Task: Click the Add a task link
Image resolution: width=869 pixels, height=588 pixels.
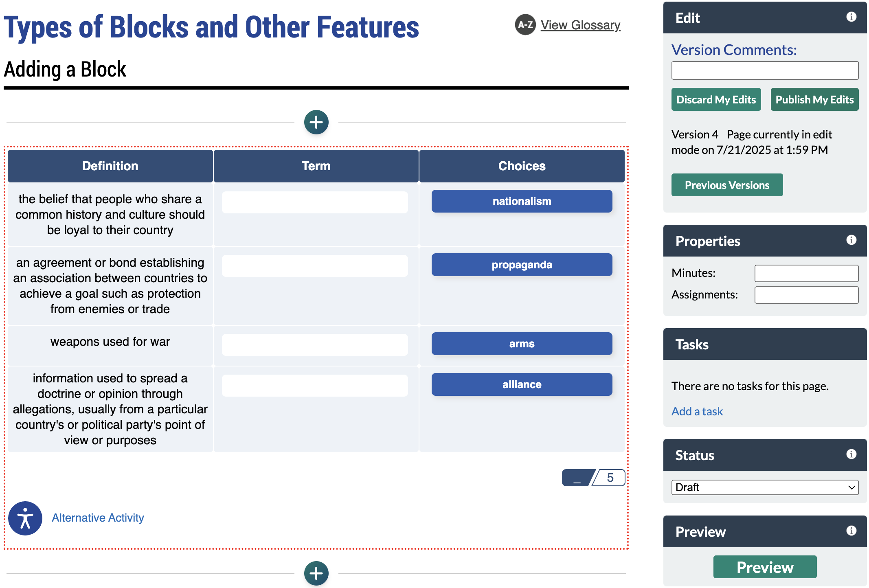Action: [x=696, y=411]
